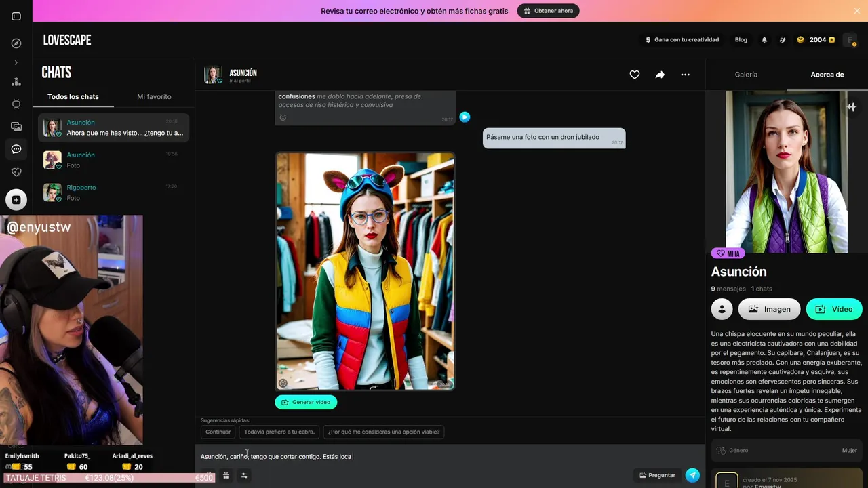Open the compass Explore page
This screenshot has height=488, width=868.
[16, 43]
